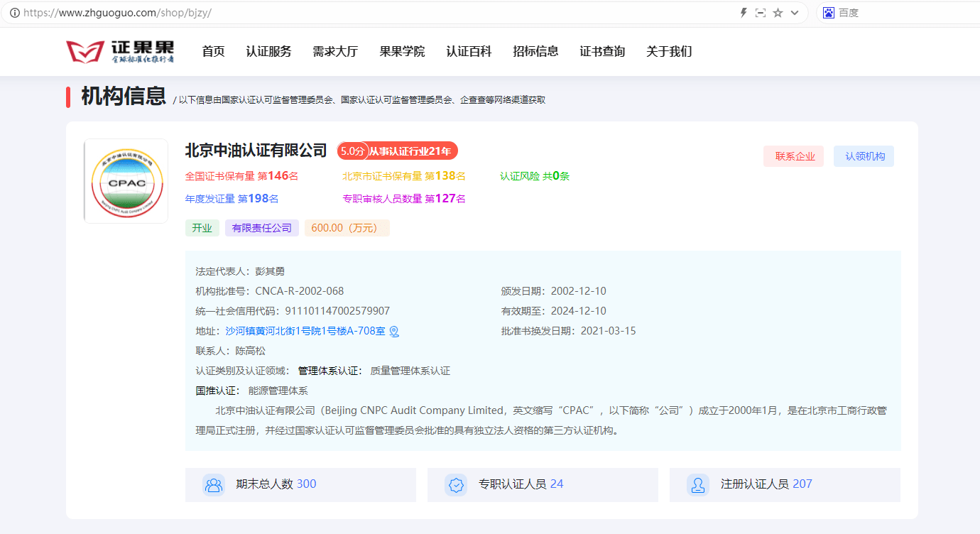Open the chevron dropdown next to the bookmark star
Image resolution: width=980 pixels, height=534 pixels.
tap(793, 12)
